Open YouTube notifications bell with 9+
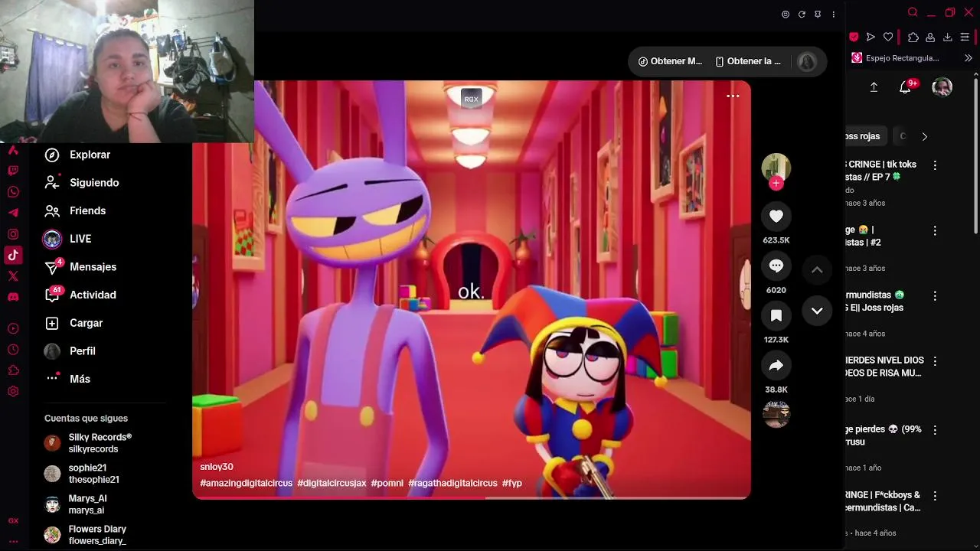This screenshot has height=551, width=980. tap(906, 87)
